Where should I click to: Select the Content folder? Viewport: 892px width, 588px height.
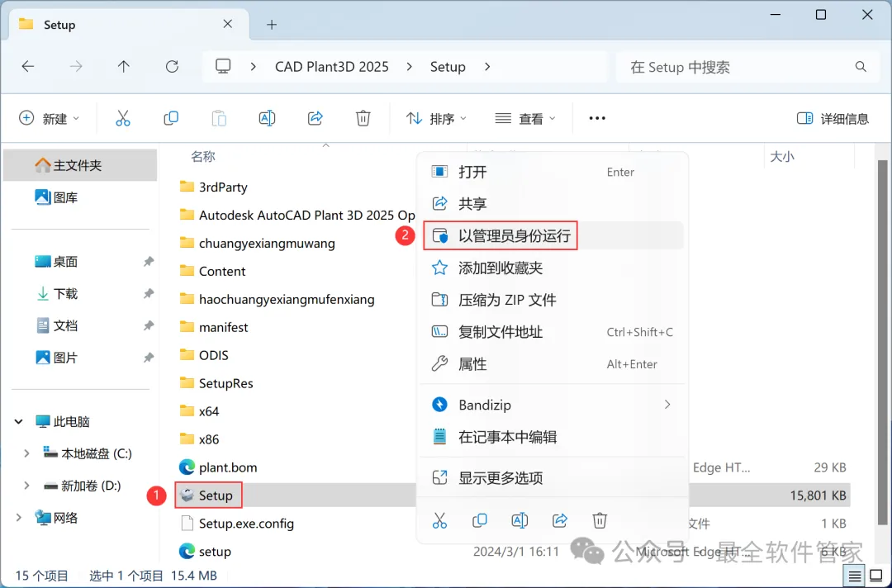[x=212, y=271]
